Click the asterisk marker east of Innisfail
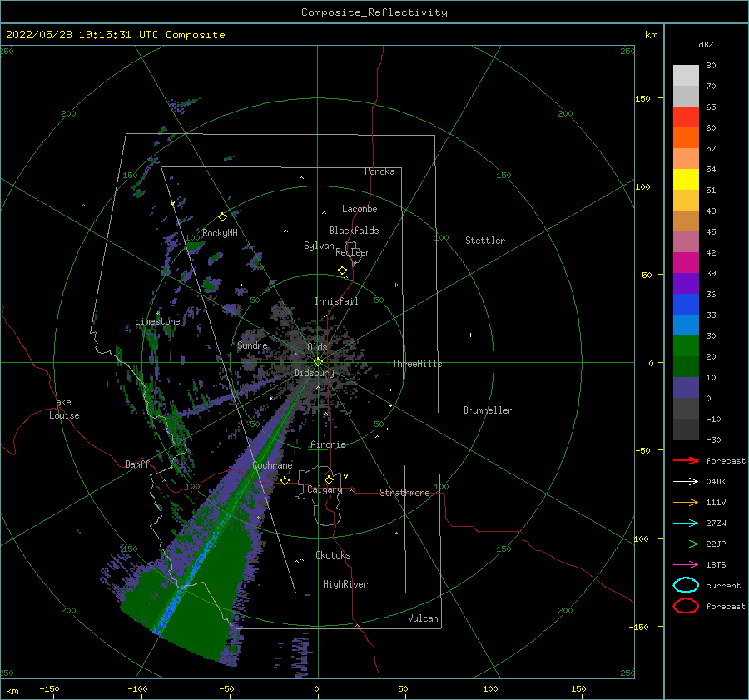This screenshot has height=700, width=749. [395, 285]
